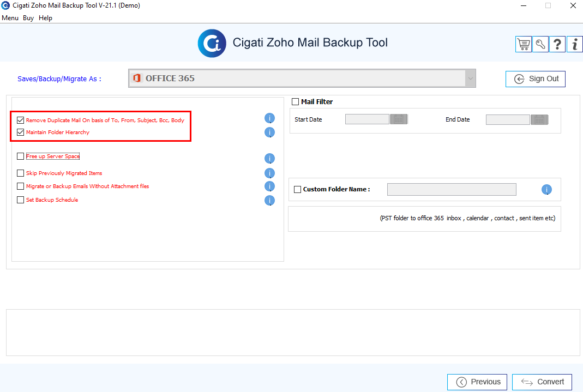The height and width of the screenshot is (392, 583).
Task: Uncheck Maintain Folder Hierarchy checkbox
Action: pyautogui.click(x=20, y=132)
